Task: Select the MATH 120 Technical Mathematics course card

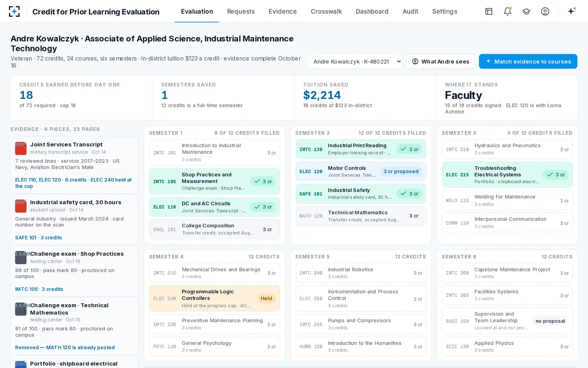Action: [x=361, y=216]
